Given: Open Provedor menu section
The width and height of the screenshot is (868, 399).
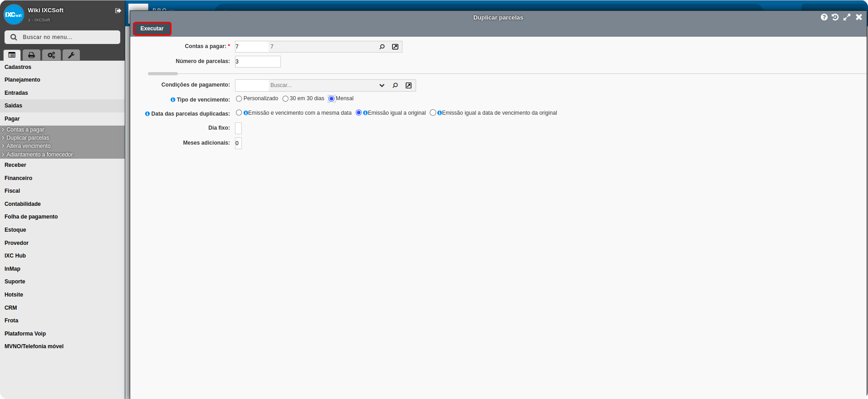Looking at the screenshot, I should (x=62, y=243).
